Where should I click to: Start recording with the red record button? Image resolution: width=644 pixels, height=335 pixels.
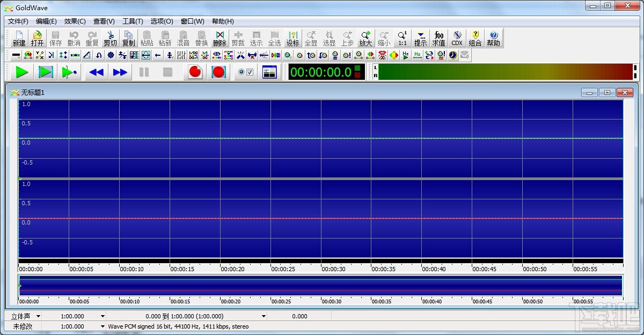click(x=195, y=72)
